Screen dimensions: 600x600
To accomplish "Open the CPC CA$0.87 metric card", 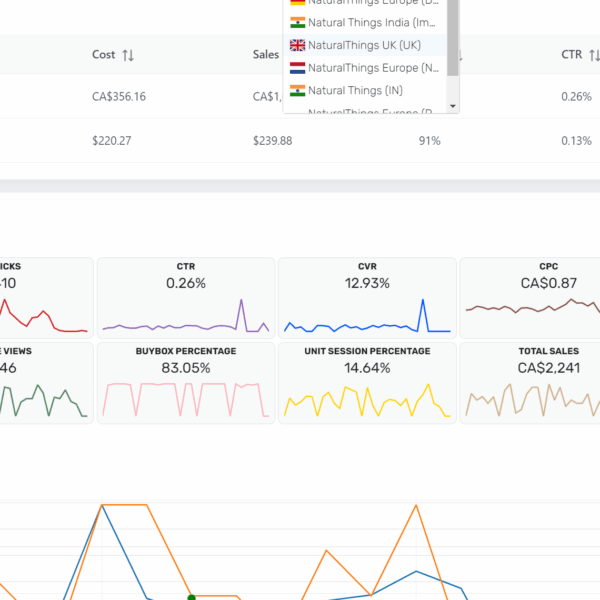I will (x=530, y=298).
